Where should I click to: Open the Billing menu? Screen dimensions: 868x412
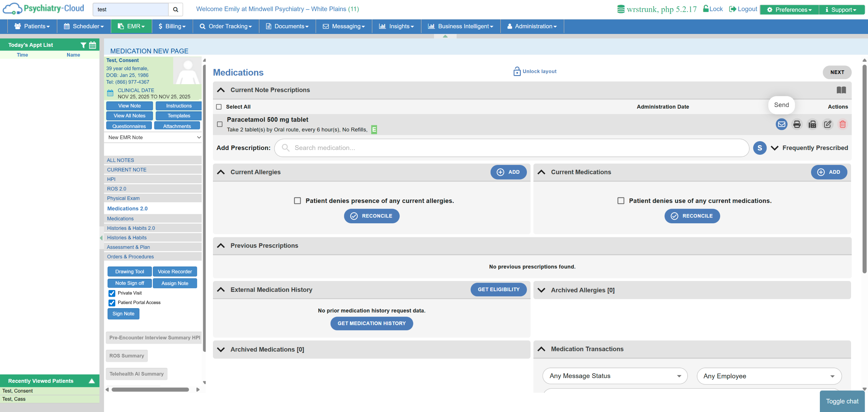(x=172, y=26)
